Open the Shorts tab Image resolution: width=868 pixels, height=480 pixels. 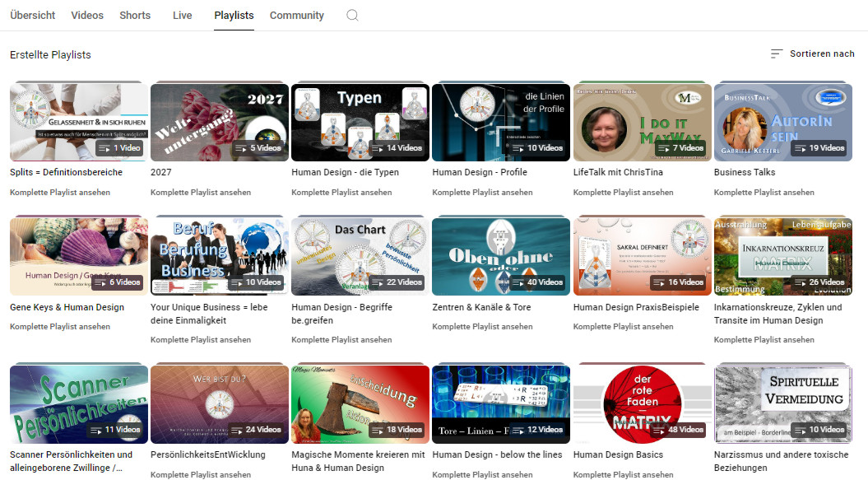(x=135, y=15)
